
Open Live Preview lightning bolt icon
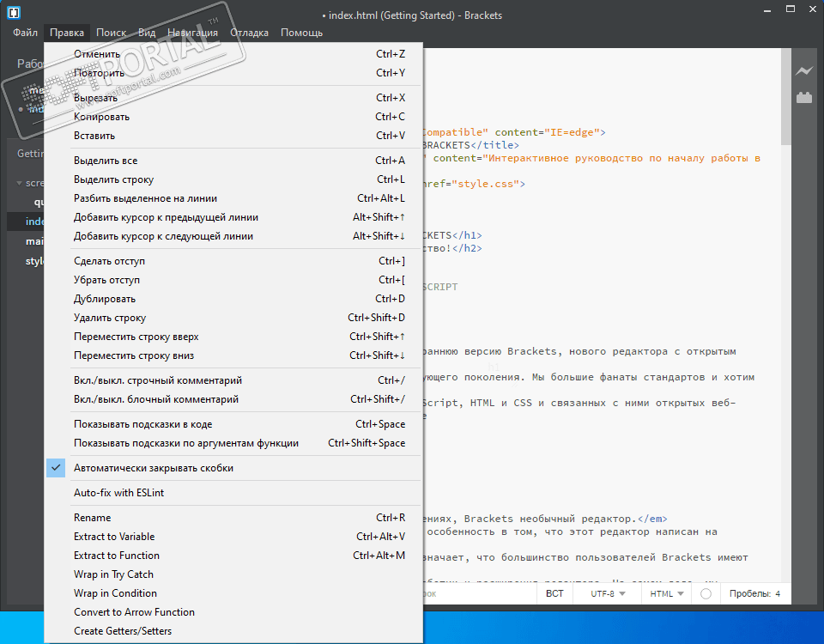pyautogui.click(x=804, y=70)
